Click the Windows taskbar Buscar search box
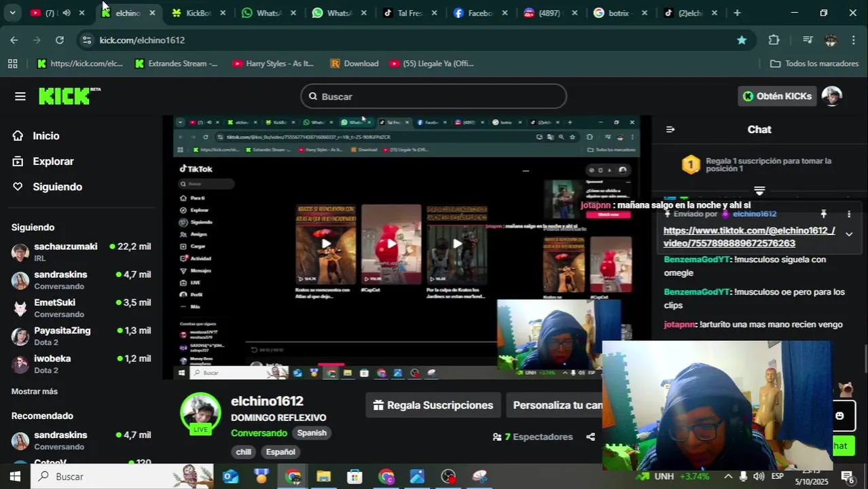 (x=122, y=476)
